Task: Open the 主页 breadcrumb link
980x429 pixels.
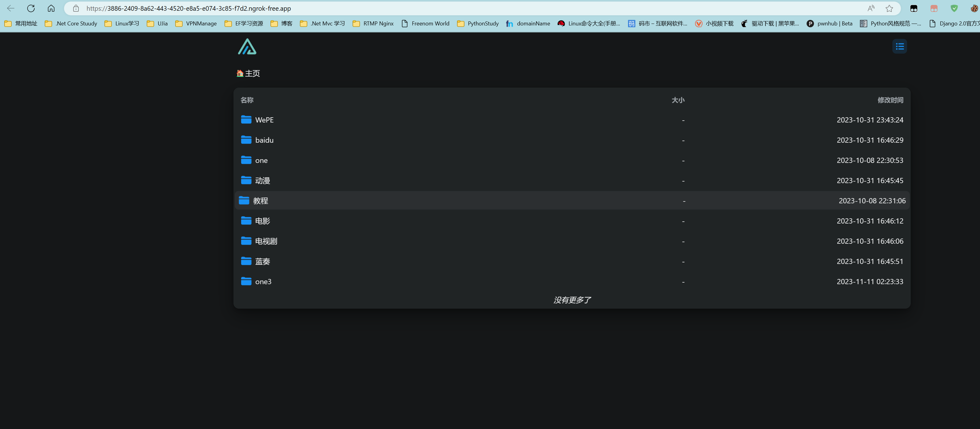Action: pos(248,73)
